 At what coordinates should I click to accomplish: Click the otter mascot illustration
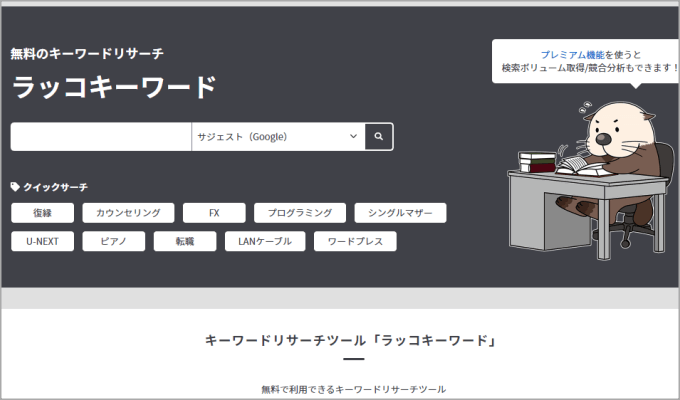point(592,180)
